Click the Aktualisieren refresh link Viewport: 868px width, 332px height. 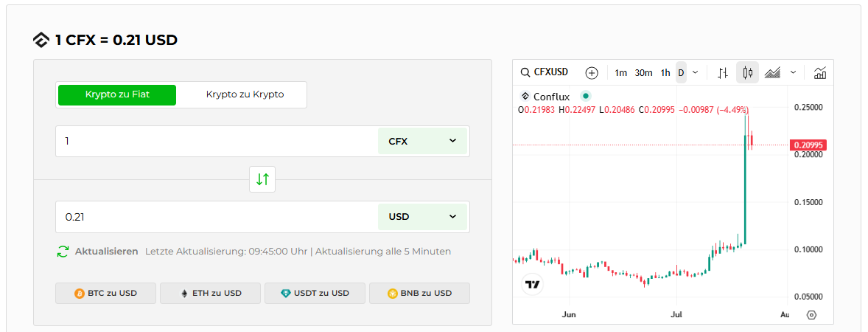point(106,251)
